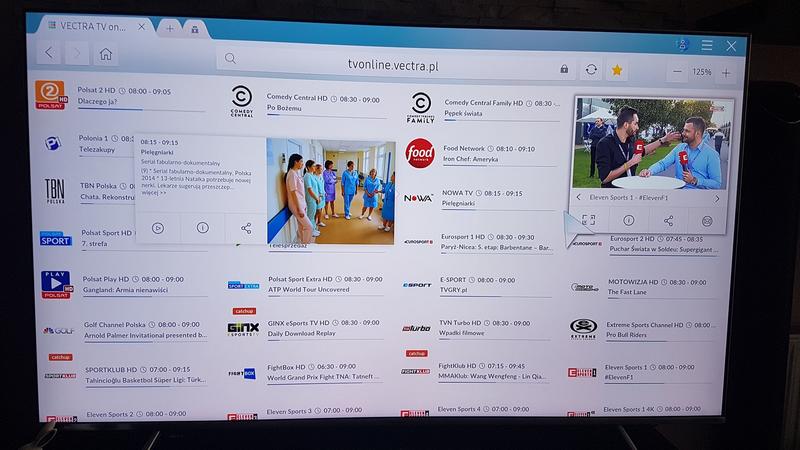Viewport: 800px width, 450px height.
Task: Select the Polsat Sport logo
Action: (56, 239)
